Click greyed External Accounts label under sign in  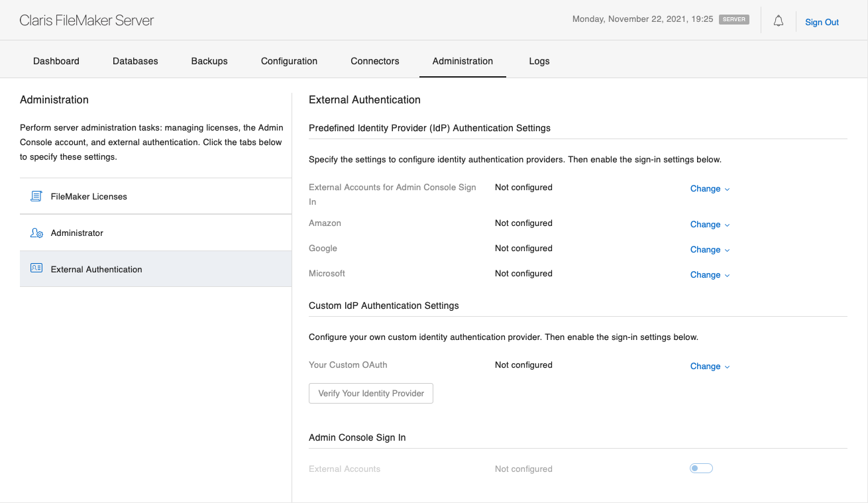pyautogui.click(x=345, y=469)
